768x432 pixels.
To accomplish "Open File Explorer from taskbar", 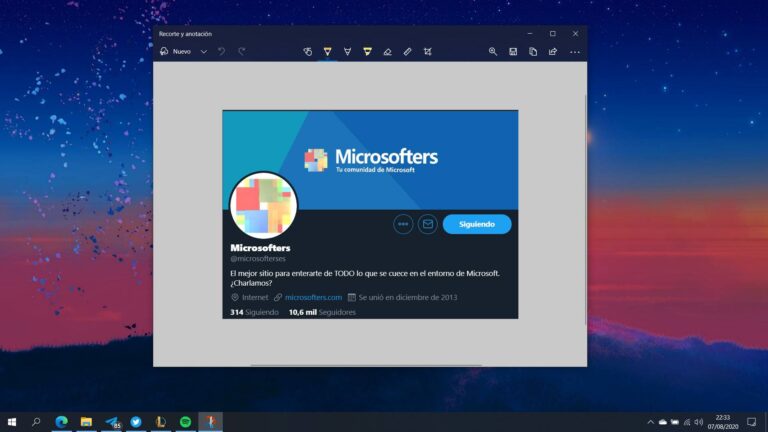I will pyautogui.click(x=86, y=422).
